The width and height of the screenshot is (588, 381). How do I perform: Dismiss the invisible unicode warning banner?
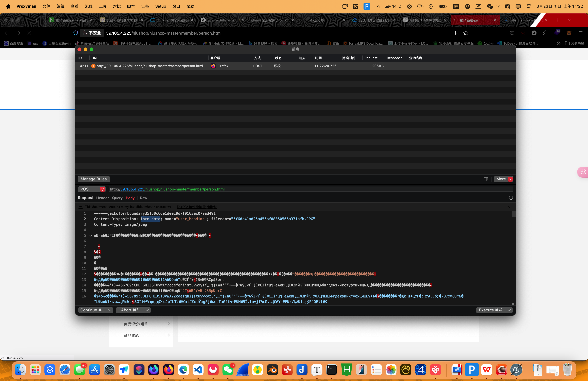tap(509, 207)
